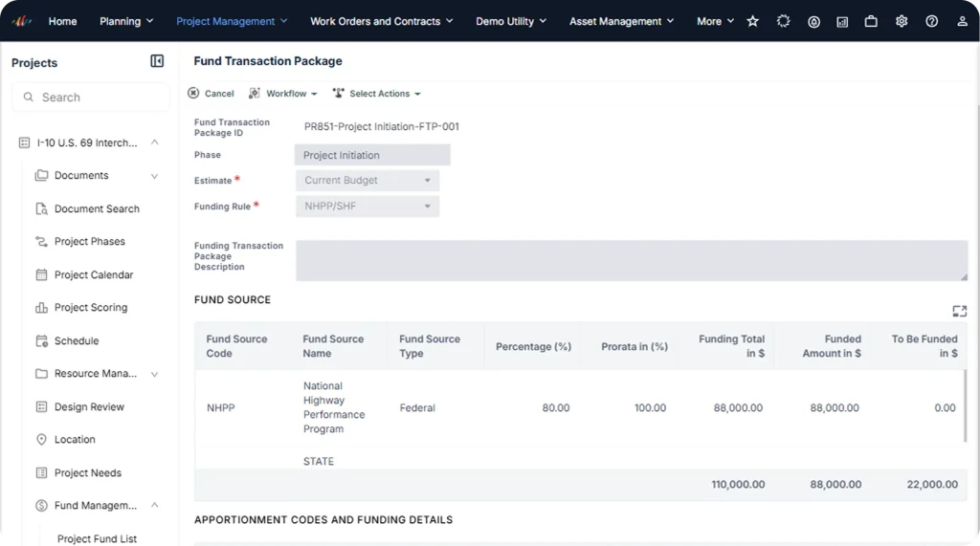Go to Home
The height and width of the screenshot is (546, 980).
62,21
